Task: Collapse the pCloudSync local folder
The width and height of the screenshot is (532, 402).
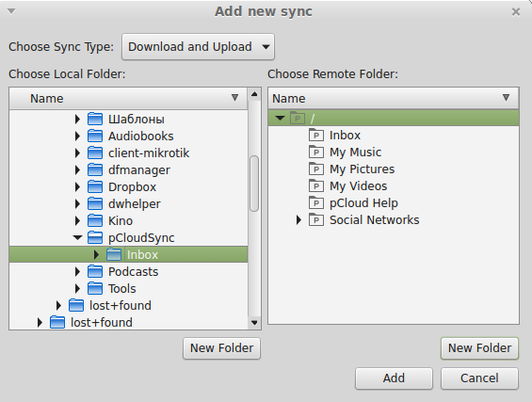Action: coord(78,237)
